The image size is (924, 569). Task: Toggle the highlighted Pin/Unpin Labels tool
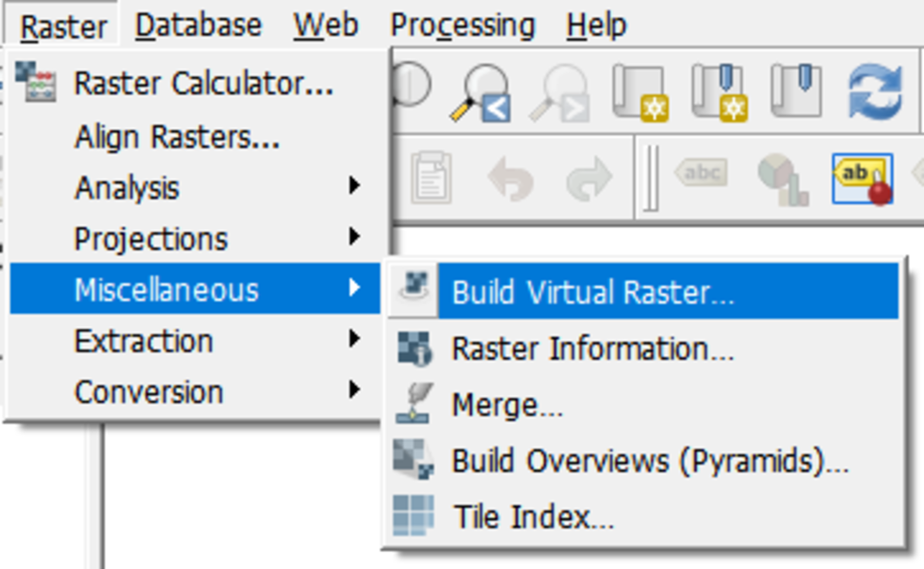click(x=862, y=179)
